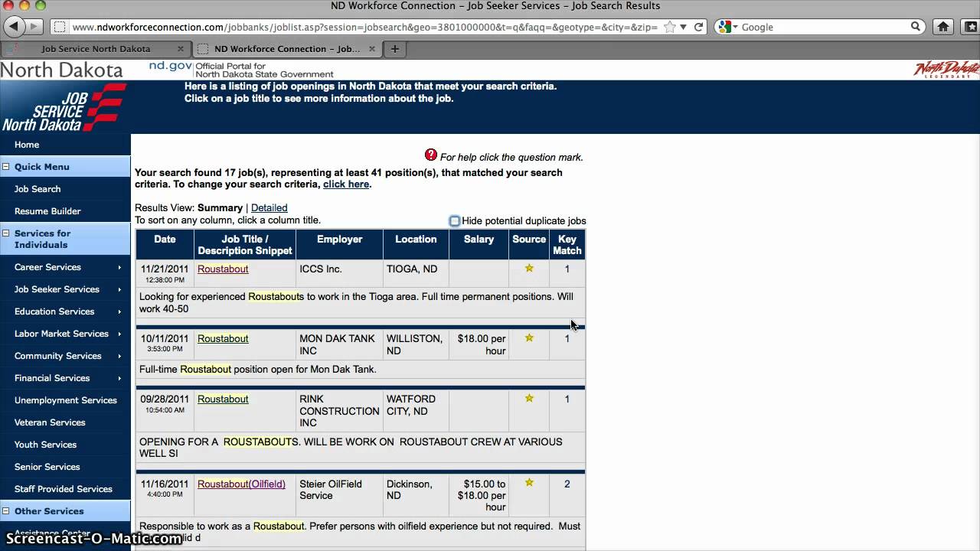Toggle Hide potential duplicate jobs checkbox

(x=455, y=220)
